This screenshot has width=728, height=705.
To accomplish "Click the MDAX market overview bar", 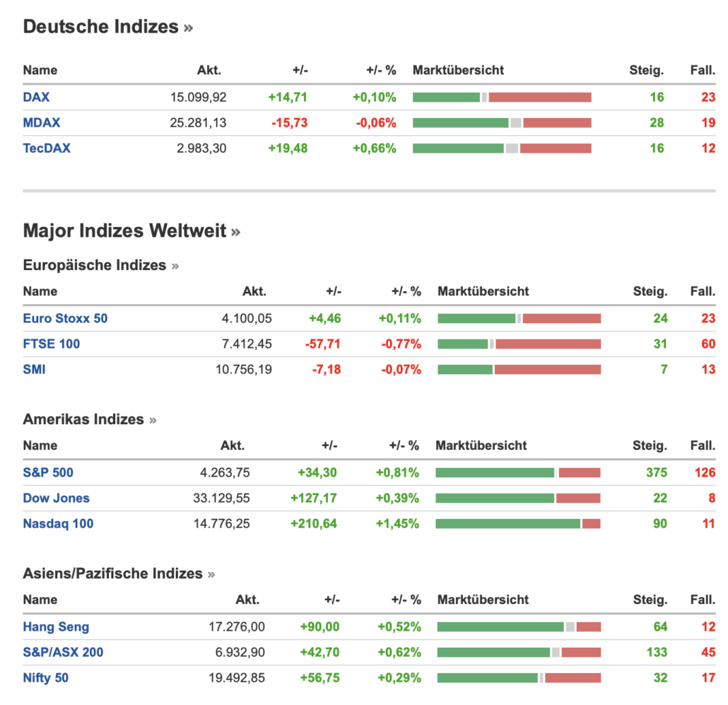I will [502, 122].
